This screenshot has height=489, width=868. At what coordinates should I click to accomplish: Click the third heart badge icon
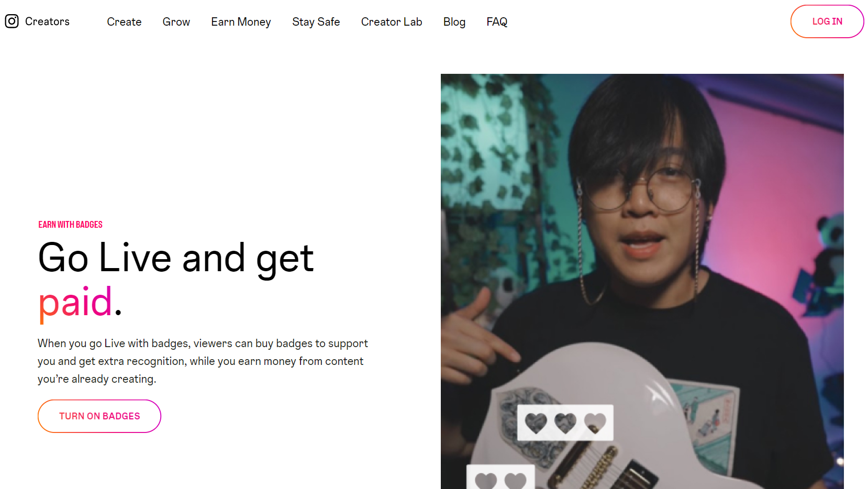[595, 423]
